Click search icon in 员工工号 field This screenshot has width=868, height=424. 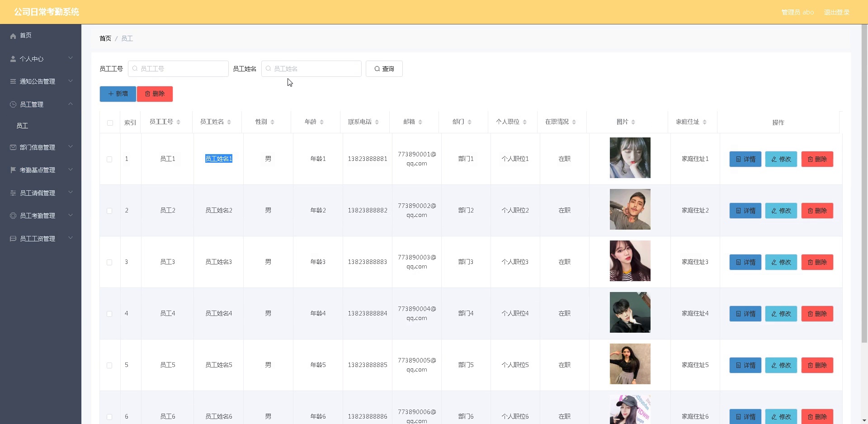click(x=135, y=69)
